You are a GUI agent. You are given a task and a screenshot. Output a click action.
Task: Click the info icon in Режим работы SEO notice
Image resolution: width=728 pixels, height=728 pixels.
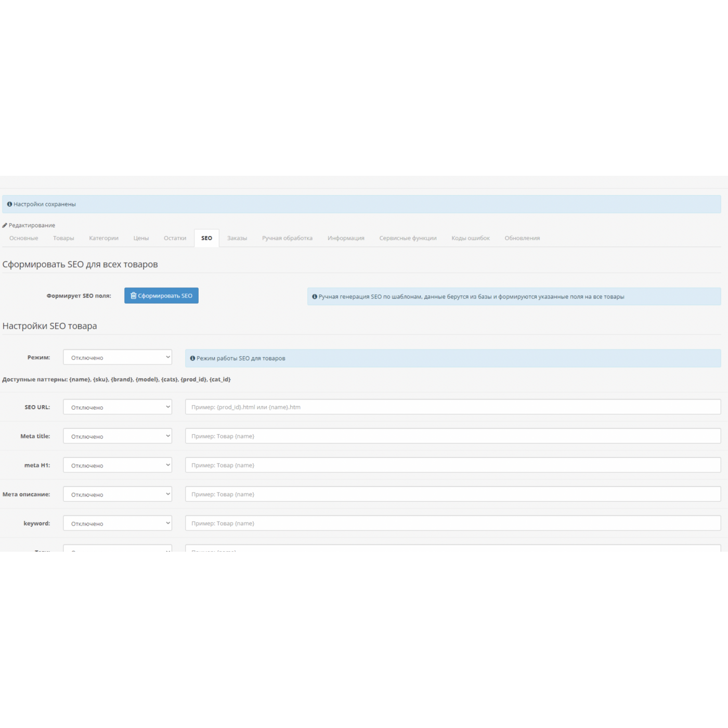[192, 358]
